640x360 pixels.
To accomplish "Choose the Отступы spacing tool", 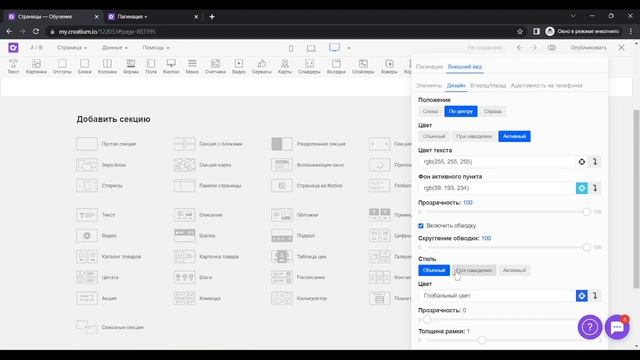I will pos(62,66).
